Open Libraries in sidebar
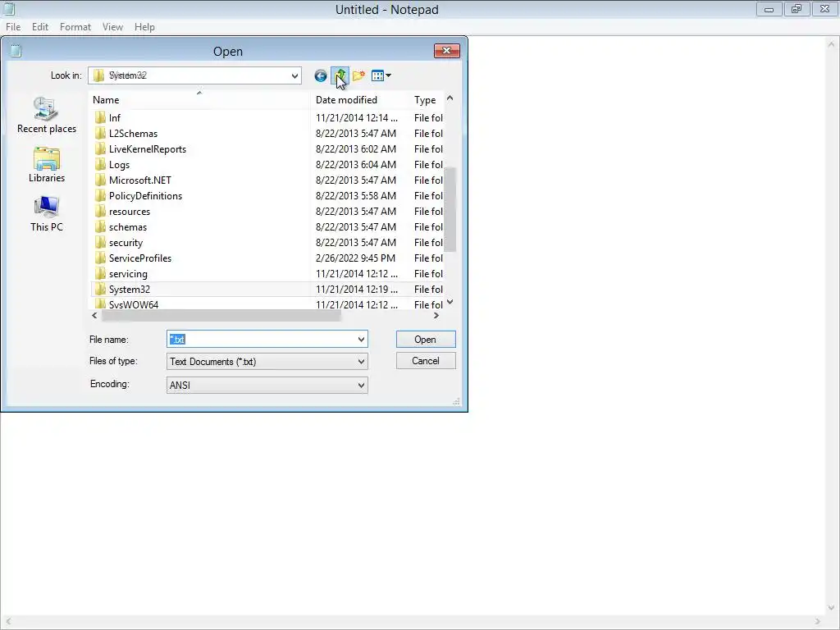840x630 pixels. tap(47, 164)
